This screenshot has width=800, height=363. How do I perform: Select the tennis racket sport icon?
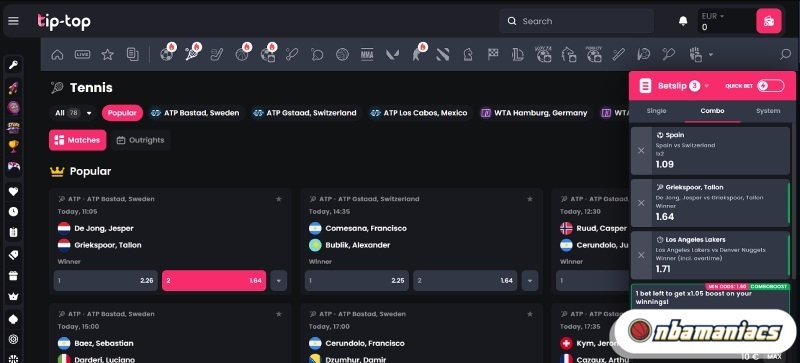pyautogui.click(x=192, y=54)
